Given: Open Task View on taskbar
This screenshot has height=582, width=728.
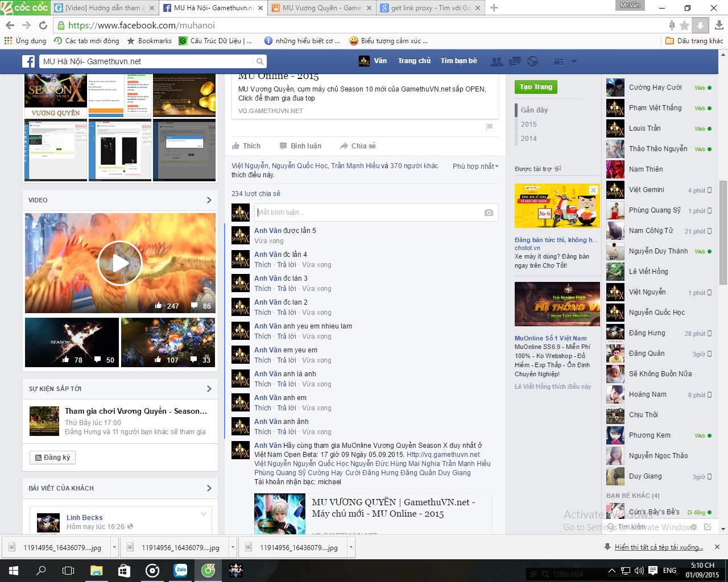Looking at the screenshot, I should (x=68, y=571).
